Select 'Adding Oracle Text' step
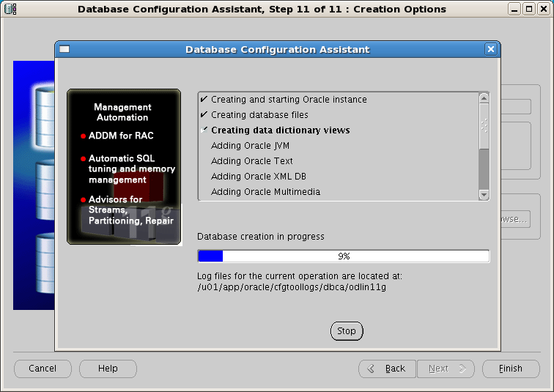This screenshot has height=392, width=554. tap(252, 161)
